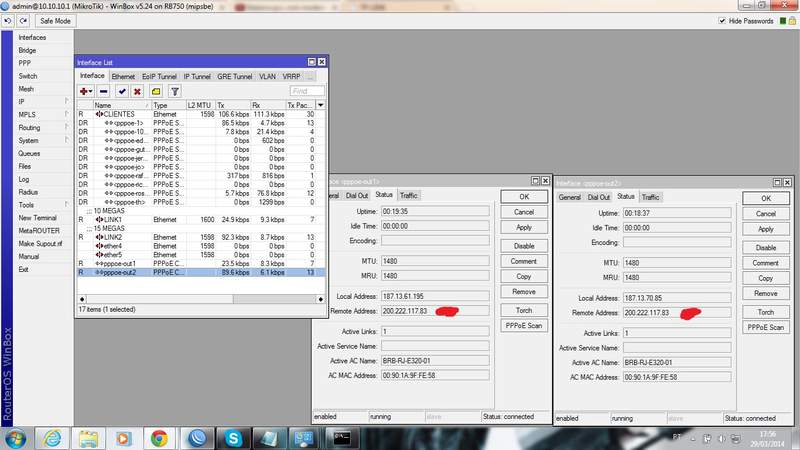Open Google Chrome from the taskbar

[x=158, y=437]
